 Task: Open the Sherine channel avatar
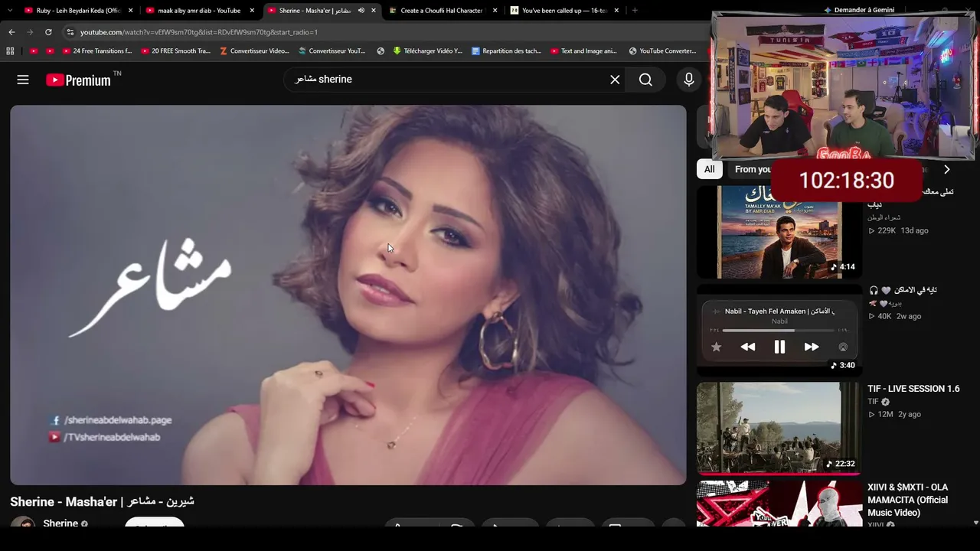pos(22,522)
